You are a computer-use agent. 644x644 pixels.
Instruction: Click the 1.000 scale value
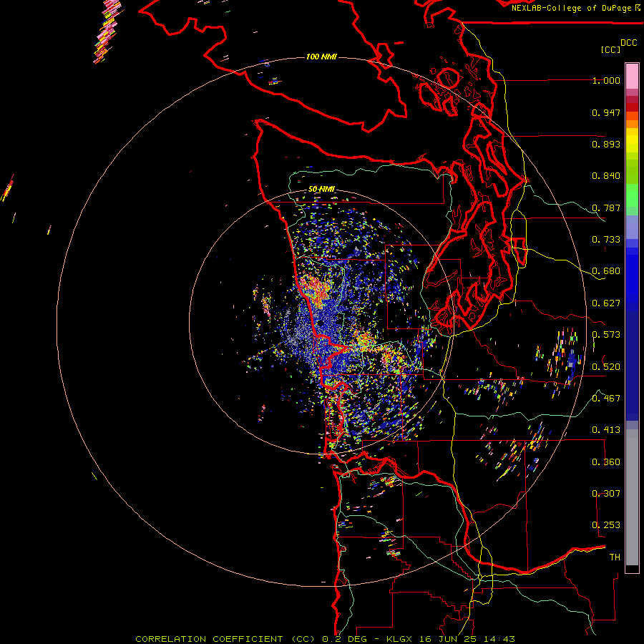click(x=606, y=81)
